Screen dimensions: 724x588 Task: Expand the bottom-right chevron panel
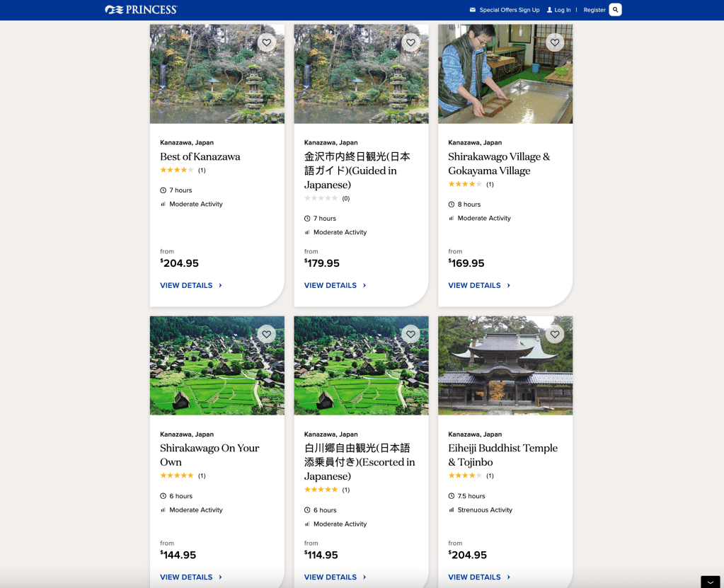coord(710,582)
